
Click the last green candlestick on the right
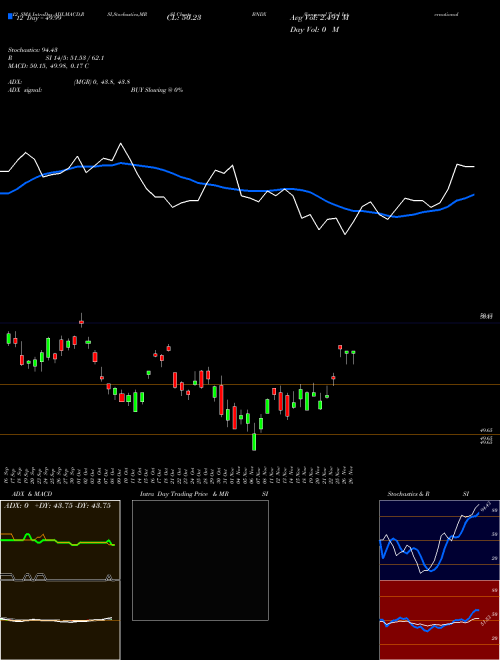[x=354, y=357]
